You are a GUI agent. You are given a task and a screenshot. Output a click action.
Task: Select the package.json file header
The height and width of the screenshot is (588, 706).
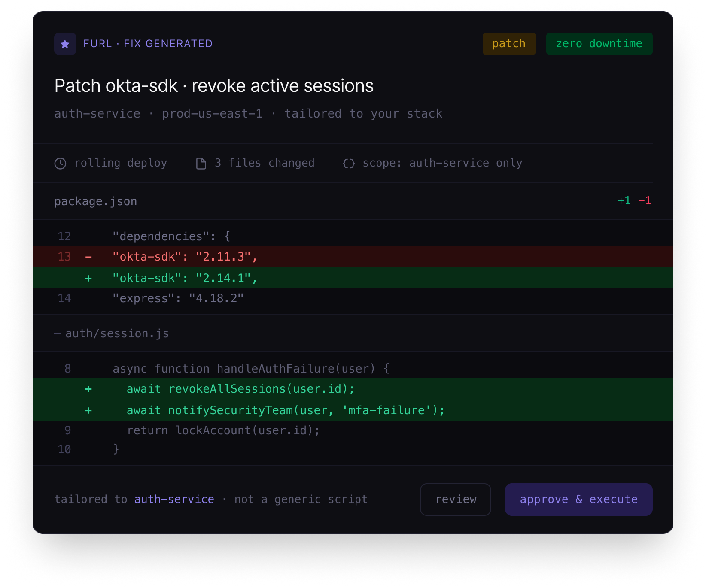[x=353, y=201]
